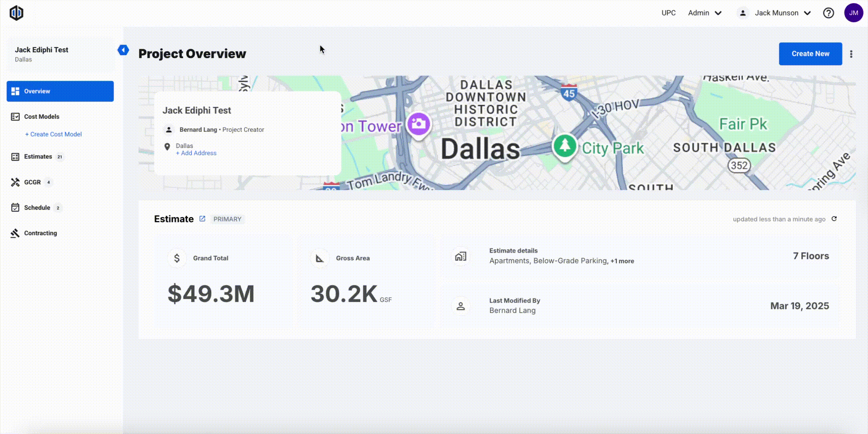The height and width of the screenshot is (434, 868).
Task: Expand the Admin dropdown
Action: (705, 13)
